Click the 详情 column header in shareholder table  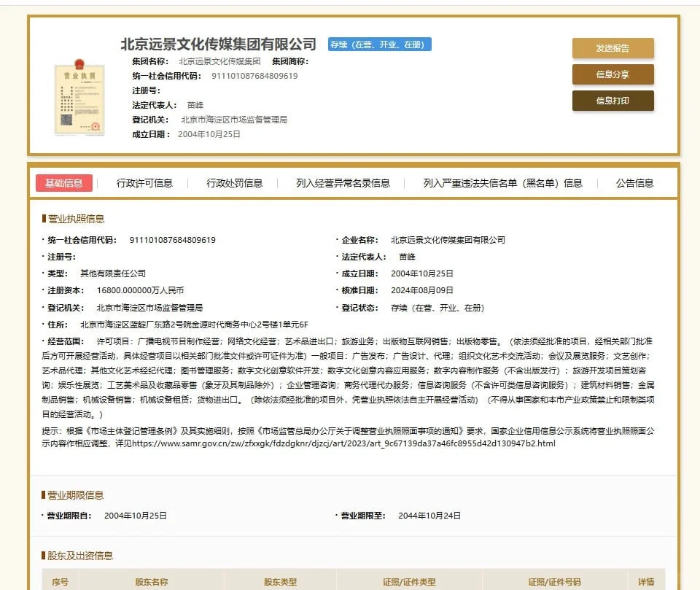[646, 582]
